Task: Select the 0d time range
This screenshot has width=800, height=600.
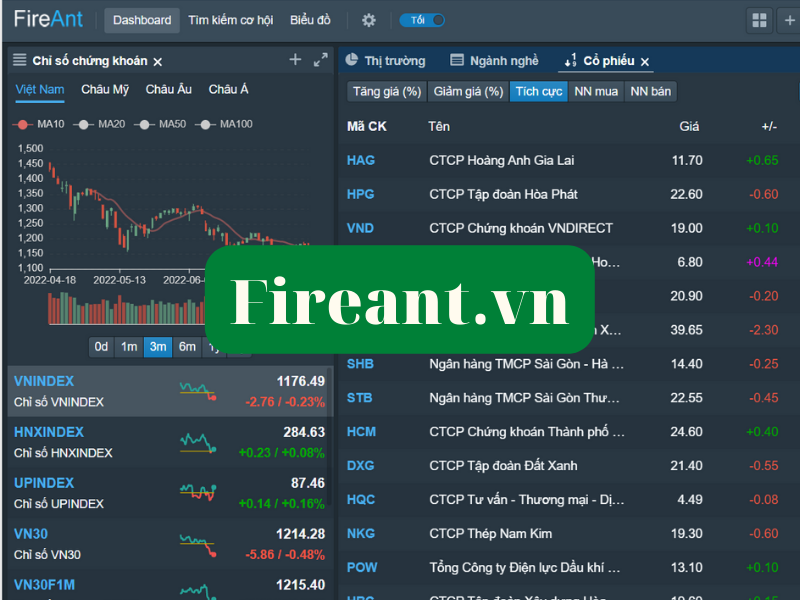Action: [101, 347]
